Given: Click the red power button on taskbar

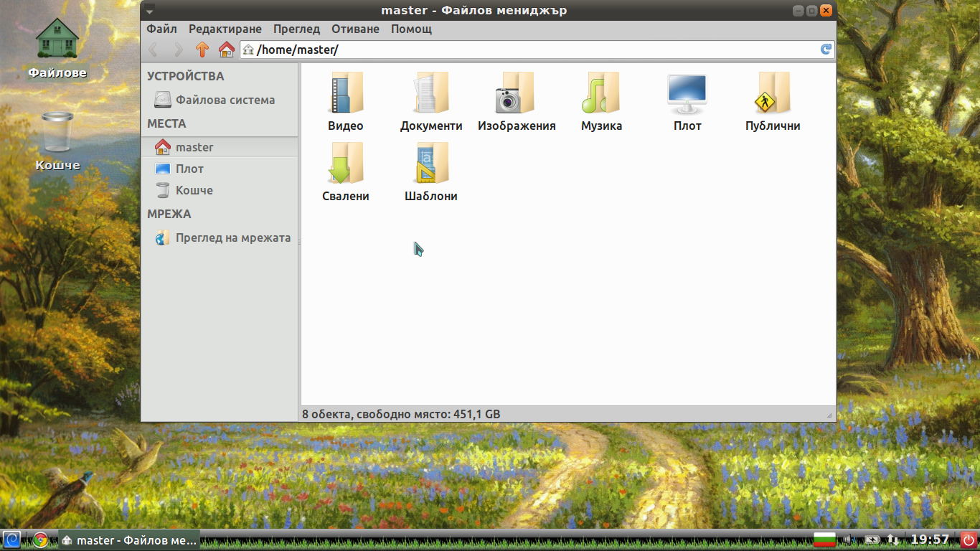Looking at the screenshot, I should point(968,540).
